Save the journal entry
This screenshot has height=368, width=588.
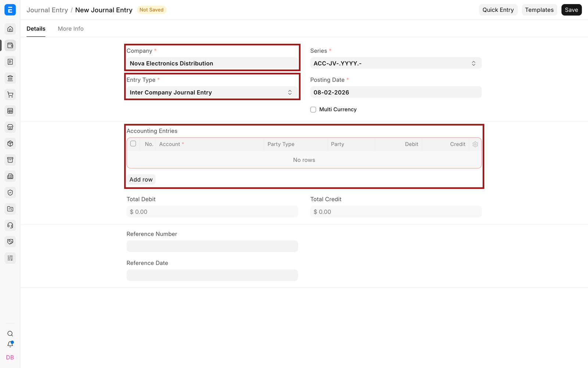point(571,10)
